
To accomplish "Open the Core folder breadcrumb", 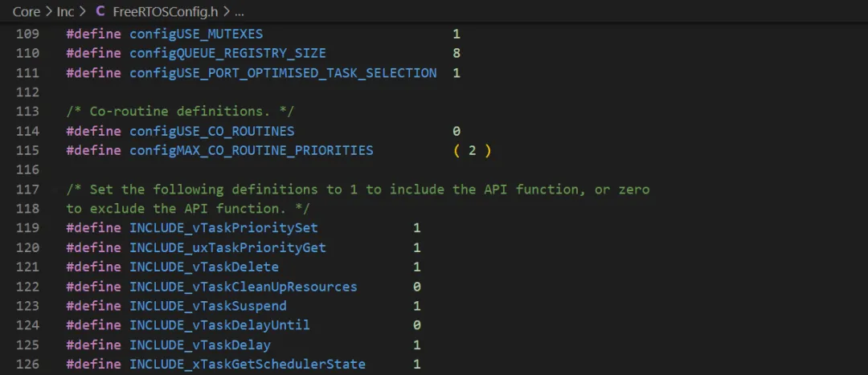I will (27, 11).
